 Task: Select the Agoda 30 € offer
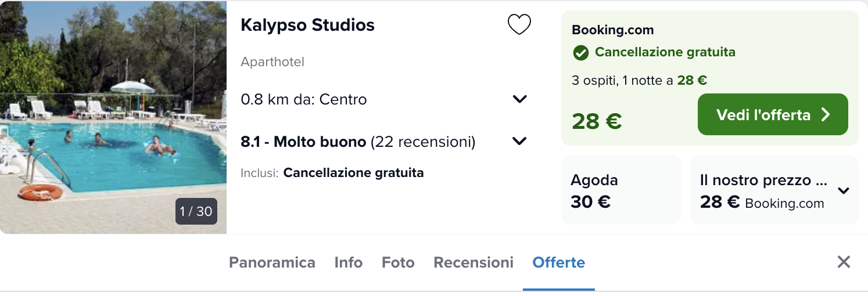pos(621,190)
